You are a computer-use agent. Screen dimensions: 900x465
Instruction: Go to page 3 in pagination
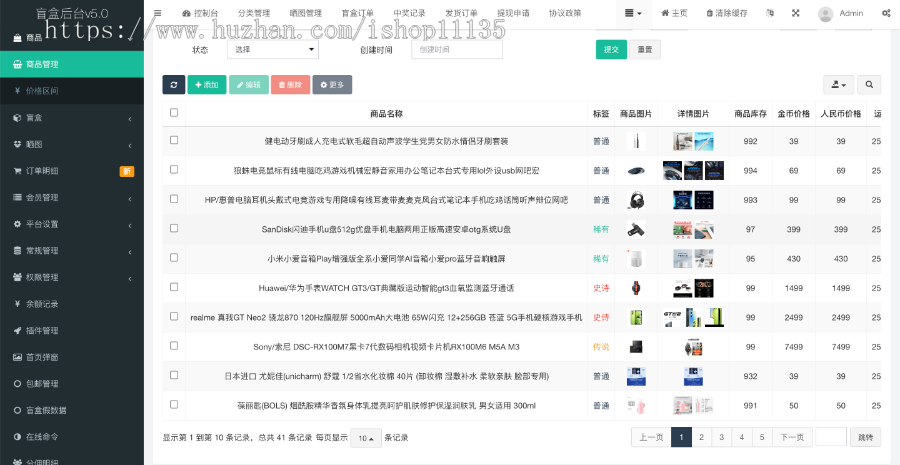(x=721, y=437)
